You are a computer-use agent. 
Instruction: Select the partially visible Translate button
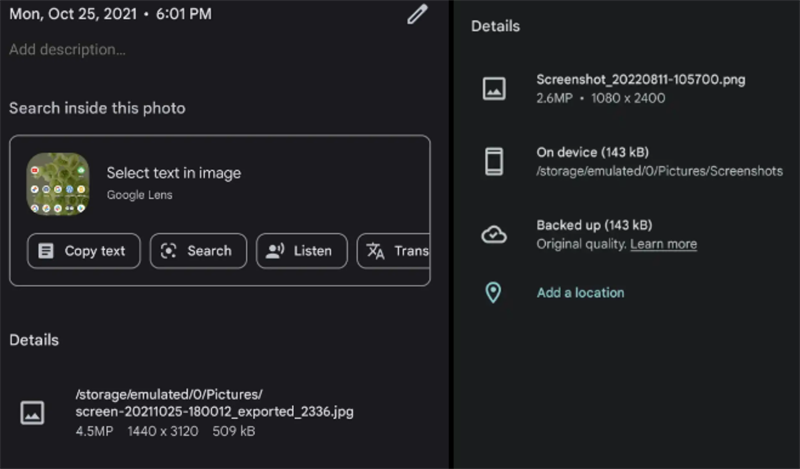[x=394, y=251]
